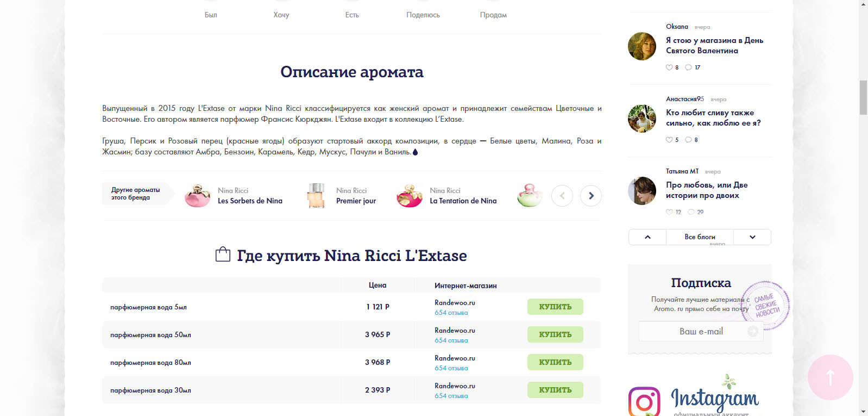Click the page vertical scrollbar thumb

pyautogui.click(x=863, y=97)
